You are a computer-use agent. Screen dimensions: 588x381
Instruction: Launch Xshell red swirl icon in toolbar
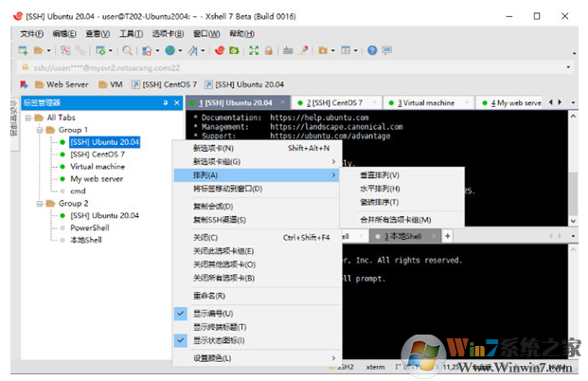[x=220, y=50]
